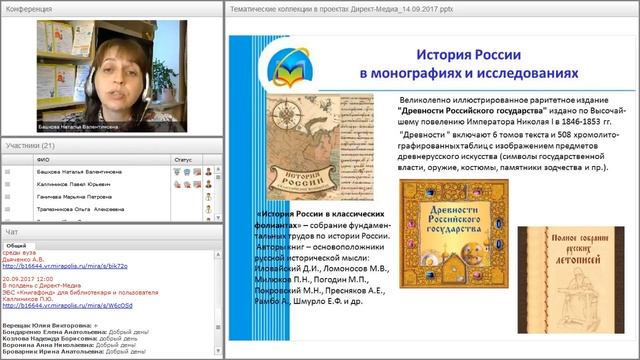Open the mirapolis link ending in W6cOSd
640x360 pixels.
[67, 305]
